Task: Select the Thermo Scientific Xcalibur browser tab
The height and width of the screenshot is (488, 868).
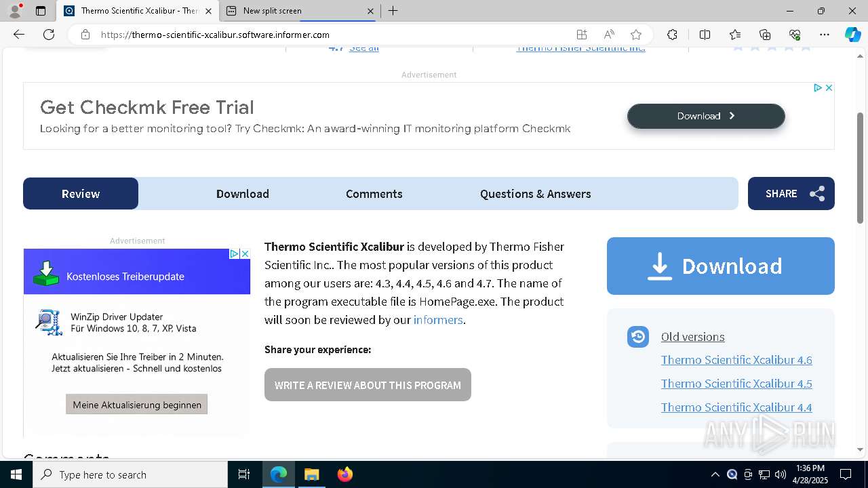Action: pos(138,11)
